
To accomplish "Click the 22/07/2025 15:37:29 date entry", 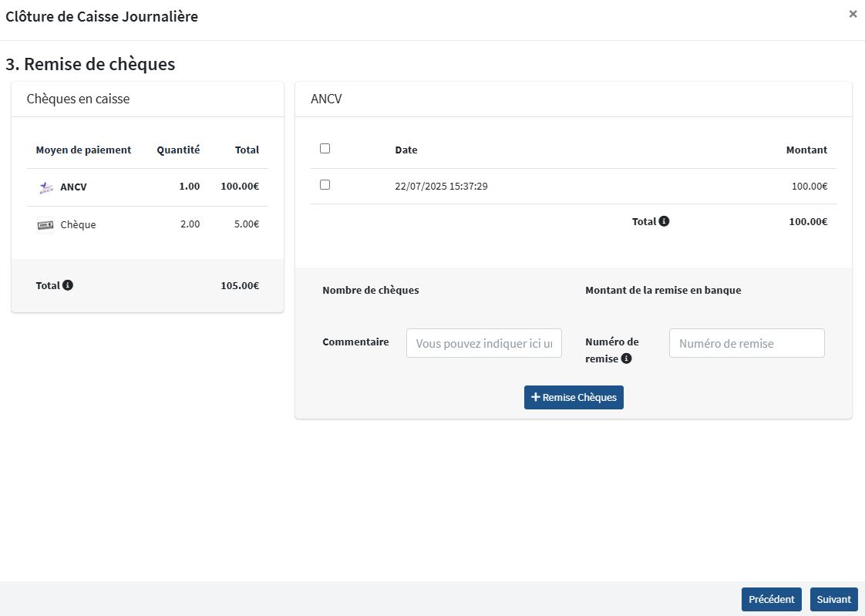I will pyautogui.click(x=441, y=187).
